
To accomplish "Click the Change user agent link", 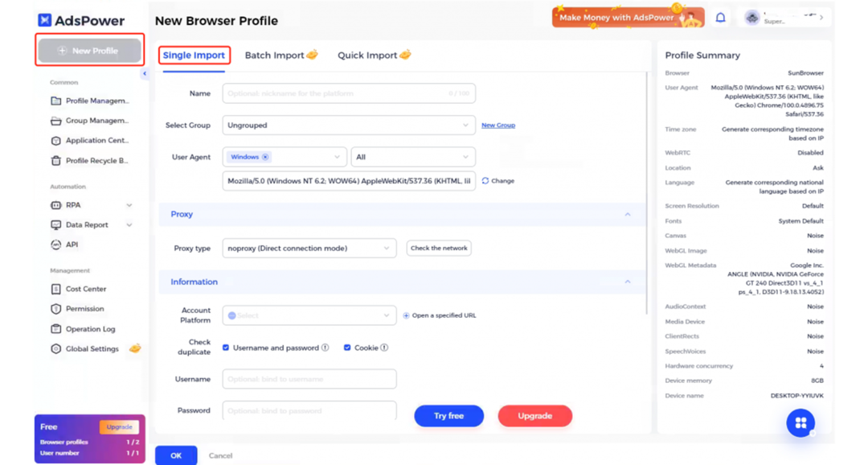I will click(x=502, y=181).
